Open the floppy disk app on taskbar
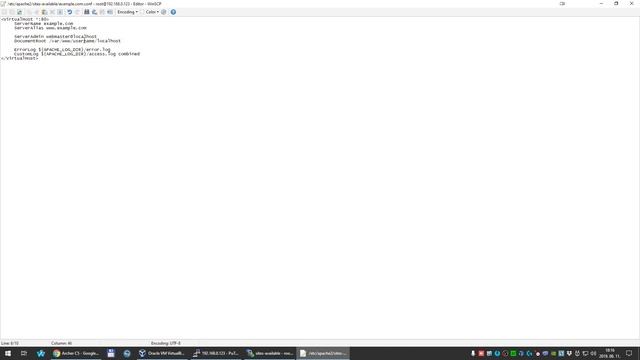Viewport: 640px width, 360px height. pyautogui.click(x=111, y=353)
